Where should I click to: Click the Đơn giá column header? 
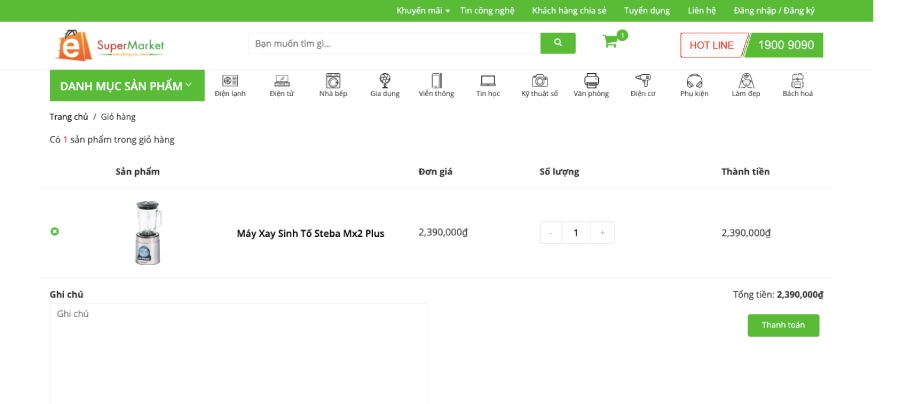tap(435, 172)
